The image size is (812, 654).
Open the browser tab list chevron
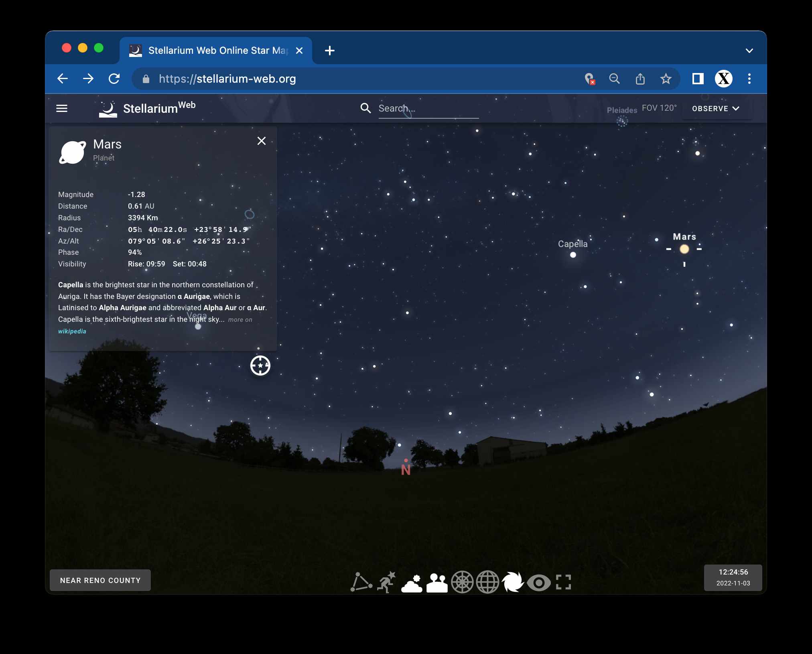point(749,51)
